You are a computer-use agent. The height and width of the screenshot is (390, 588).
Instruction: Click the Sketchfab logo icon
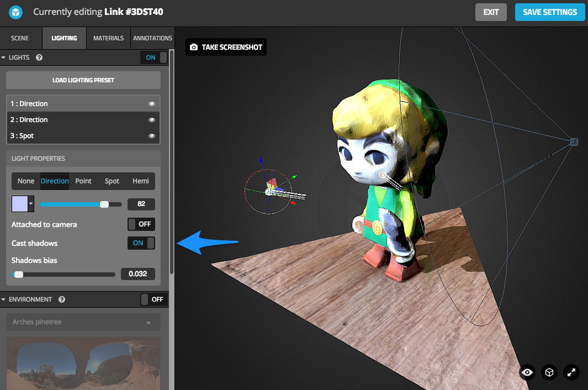tap(15, 12)
